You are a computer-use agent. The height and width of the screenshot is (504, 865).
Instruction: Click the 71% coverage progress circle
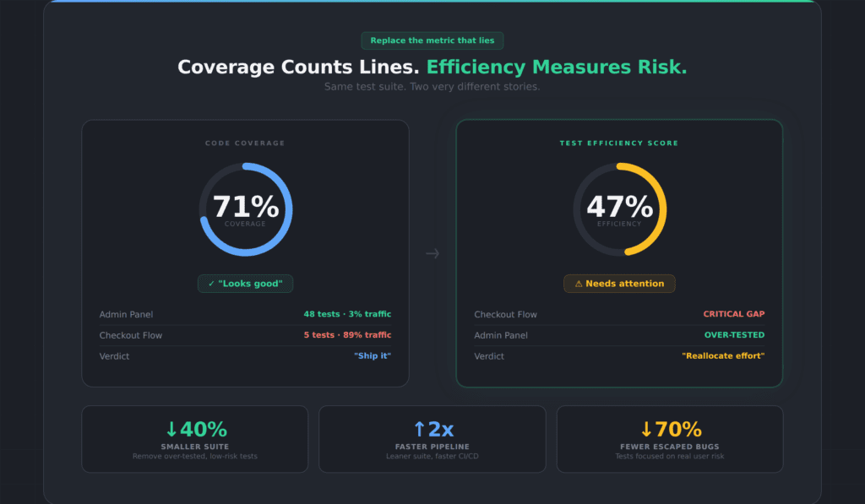pos(245,208)
